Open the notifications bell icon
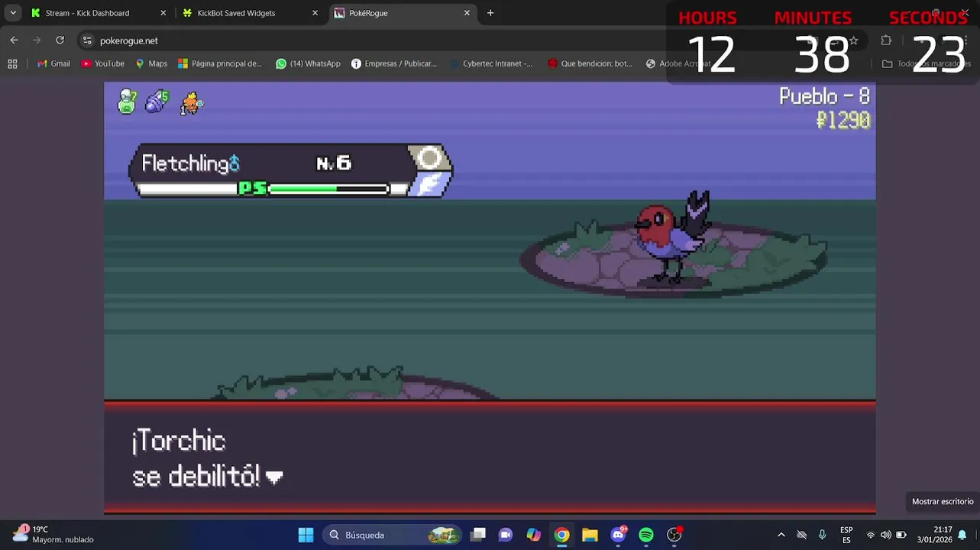Image resolution: width=980 pixels, height=550 pixels. (x=962, y=535)
